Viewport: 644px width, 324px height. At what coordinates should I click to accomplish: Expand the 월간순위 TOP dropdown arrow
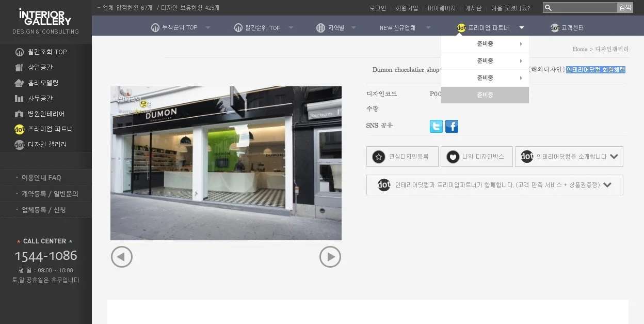291,28
